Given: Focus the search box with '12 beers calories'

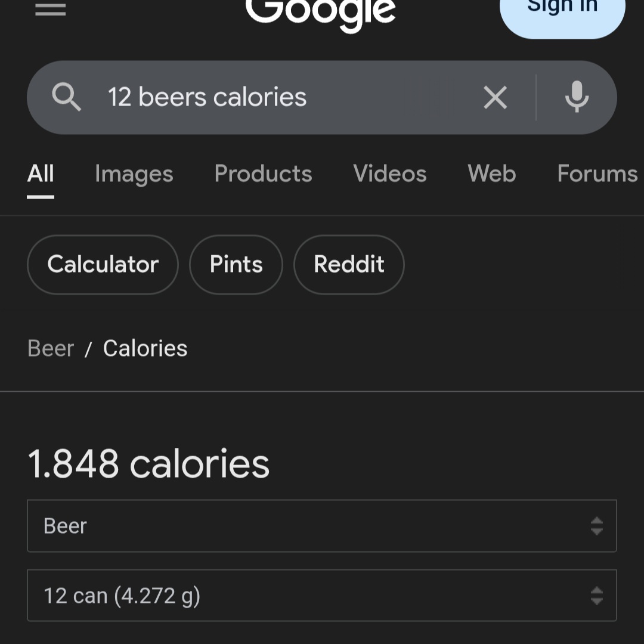Looking at the screenshot, I should 287,97.
